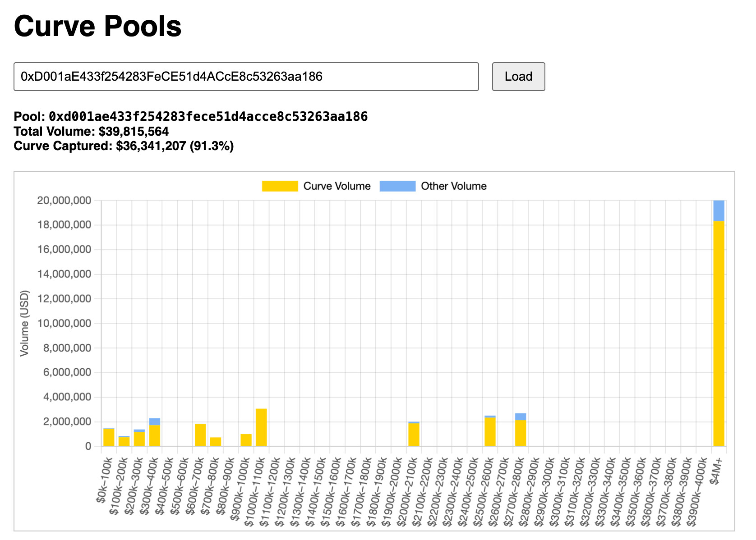The width and height of the screenshot is (756, 540).
Task: Click the $300k–$400k blue Other segment
Action: click(155, 421)
